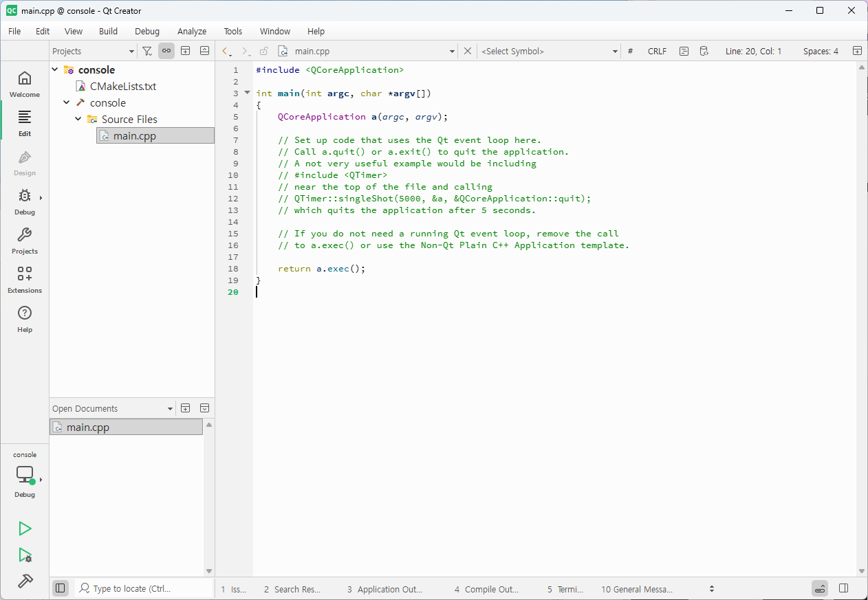This screenshot has width=868, height=600.
Task: Toggle left sidebar visibility
Action: click(61, 588)
